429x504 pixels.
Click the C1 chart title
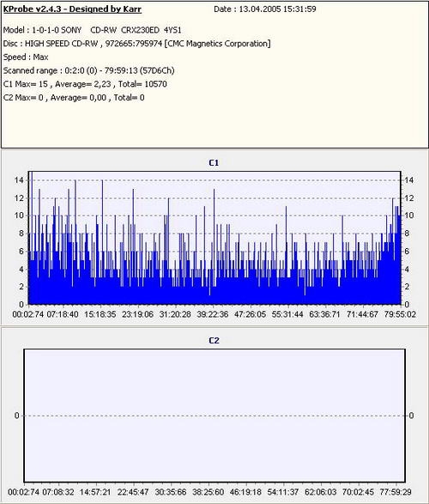point(214,163)
